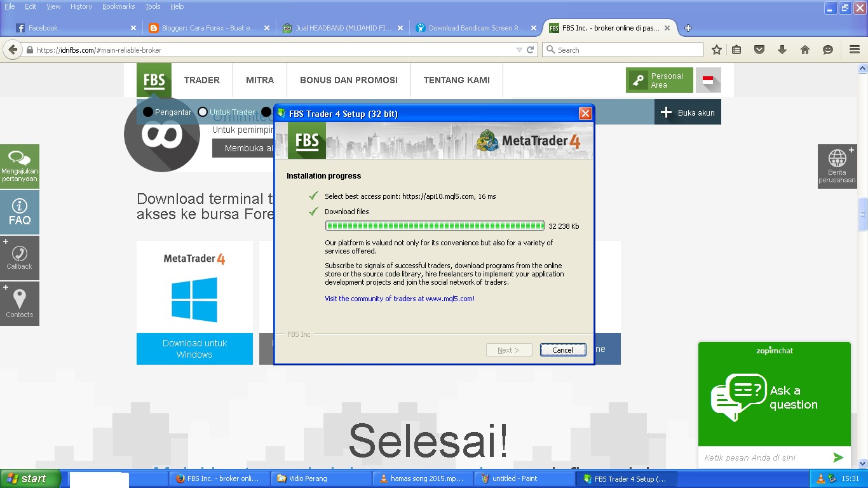Open the Contacts location sidebar icon
The height and width of the screenshot is (488, 868).
(x=20, y=304)
